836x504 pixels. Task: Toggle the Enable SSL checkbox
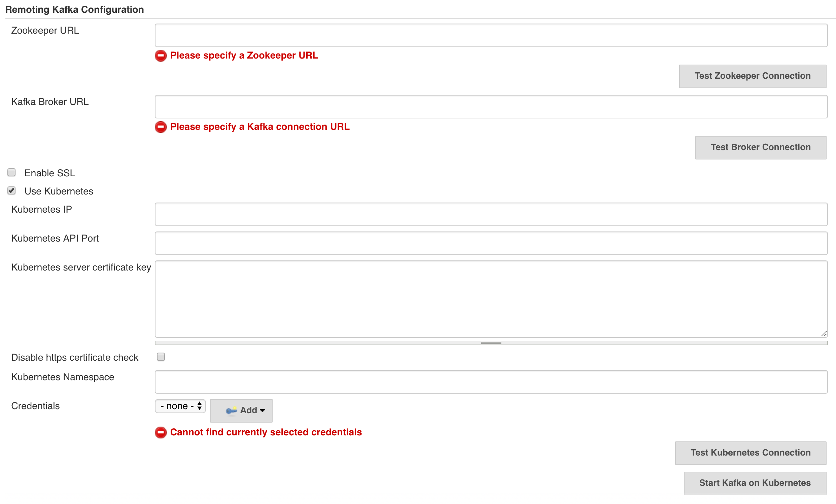point(12,173)
